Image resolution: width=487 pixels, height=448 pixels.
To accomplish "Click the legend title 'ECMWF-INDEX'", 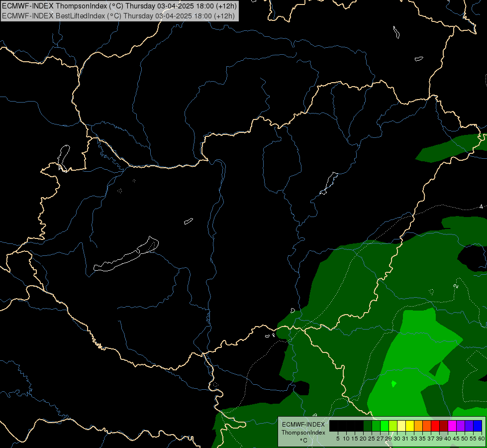I will (x=303, y=425).
